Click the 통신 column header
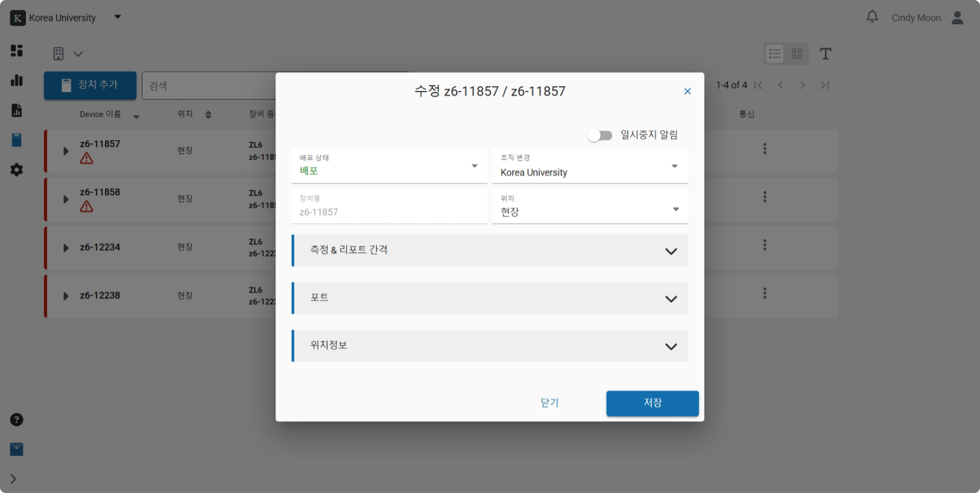 [747, 114]
